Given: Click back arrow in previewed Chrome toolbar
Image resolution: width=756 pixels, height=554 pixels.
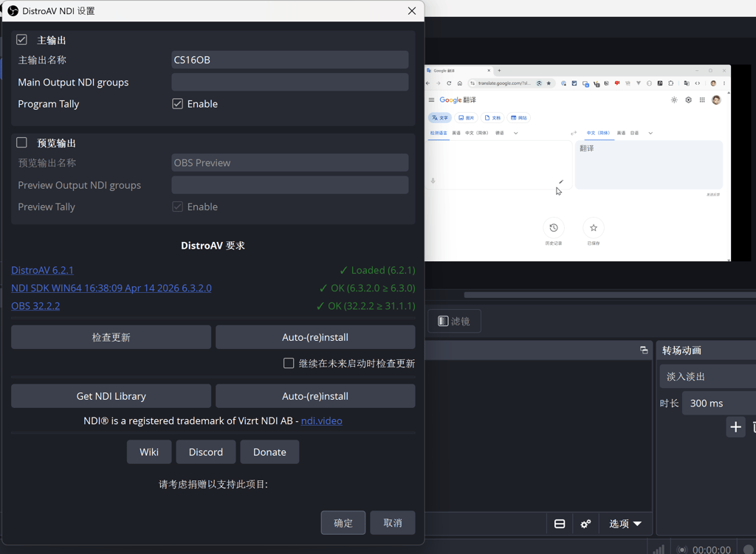Looking at the screenshot, I should pos(427,83).
